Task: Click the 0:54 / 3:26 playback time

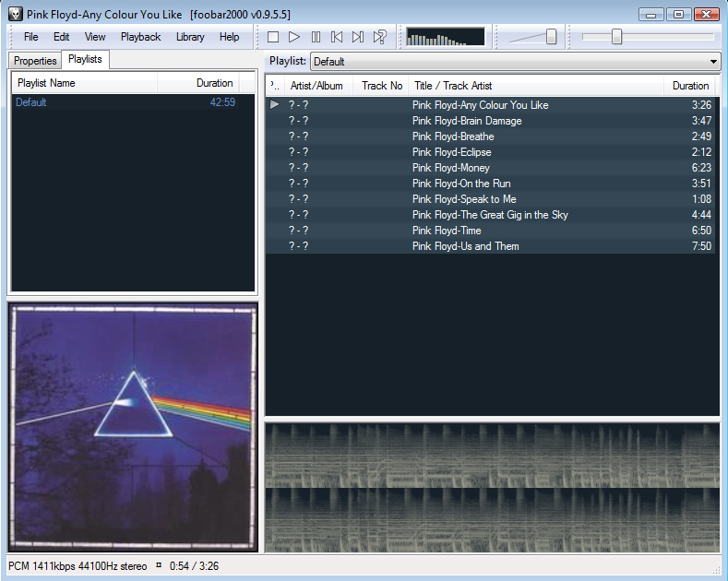Action: coord(194,566)
